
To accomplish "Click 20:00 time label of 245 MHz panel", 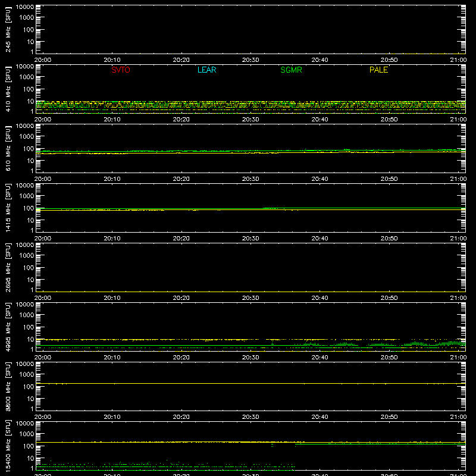I will (42, 60).
